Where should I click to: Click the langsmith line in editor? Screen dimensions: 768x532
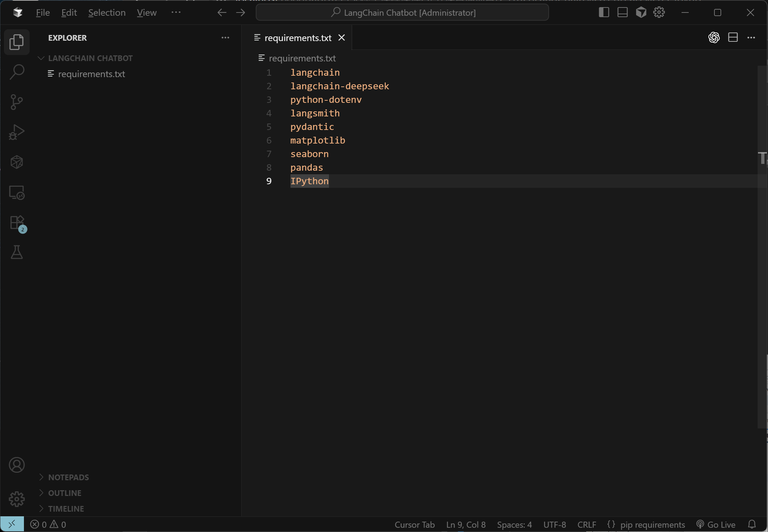click(x=315, y=113)
